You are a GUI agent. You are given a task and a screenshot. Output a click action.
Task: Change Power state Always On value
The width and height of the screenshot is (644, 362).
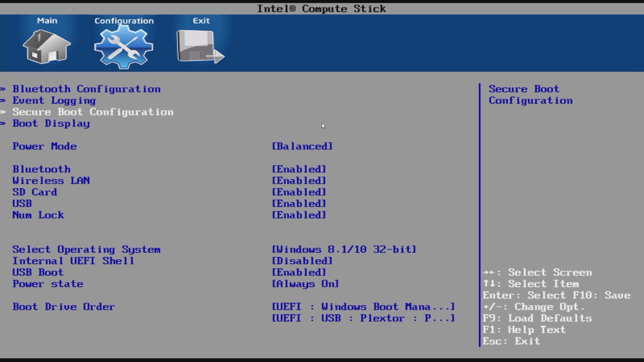(x=305, y=284)
